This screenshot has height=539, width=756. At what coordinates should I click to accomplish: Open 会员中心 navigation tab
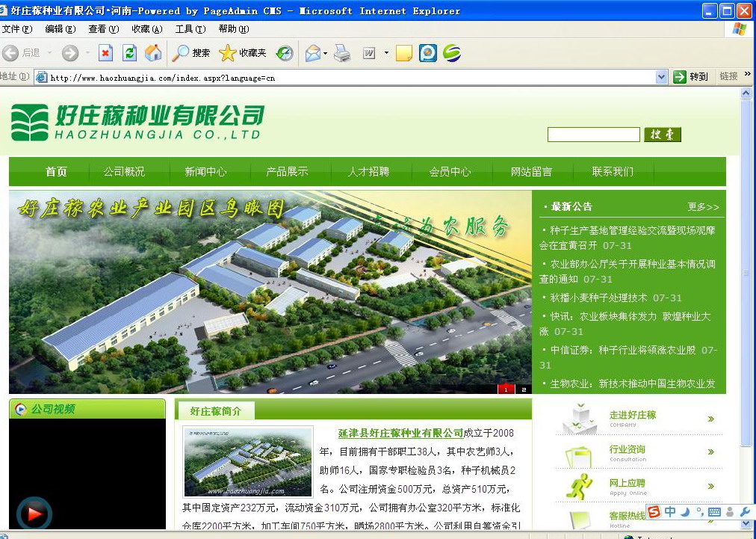point(450,171)
